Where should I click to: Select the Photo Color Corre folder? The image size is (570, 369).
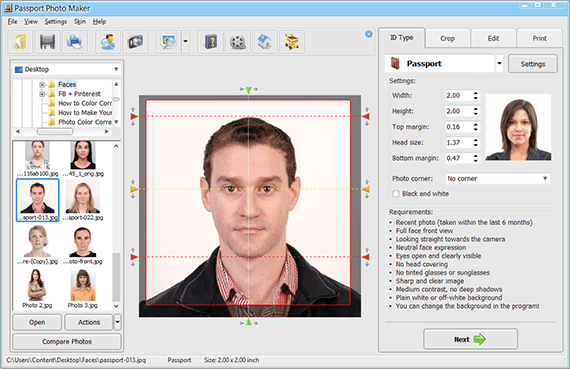point(85,122)
